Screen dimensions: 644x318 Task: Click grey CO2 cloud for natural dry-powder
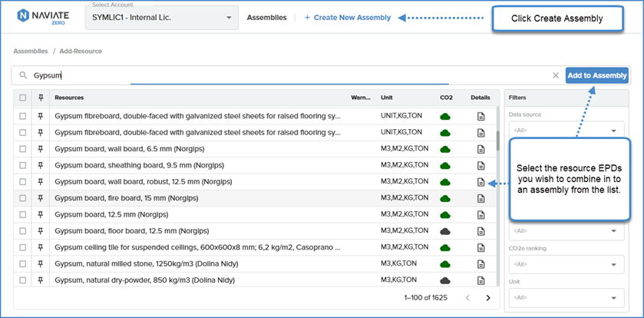pos(445,281)
